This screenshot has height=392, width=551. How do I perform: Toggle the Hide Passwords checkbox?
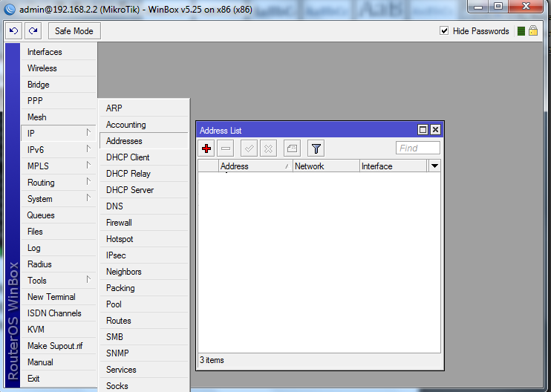(444, 30)
